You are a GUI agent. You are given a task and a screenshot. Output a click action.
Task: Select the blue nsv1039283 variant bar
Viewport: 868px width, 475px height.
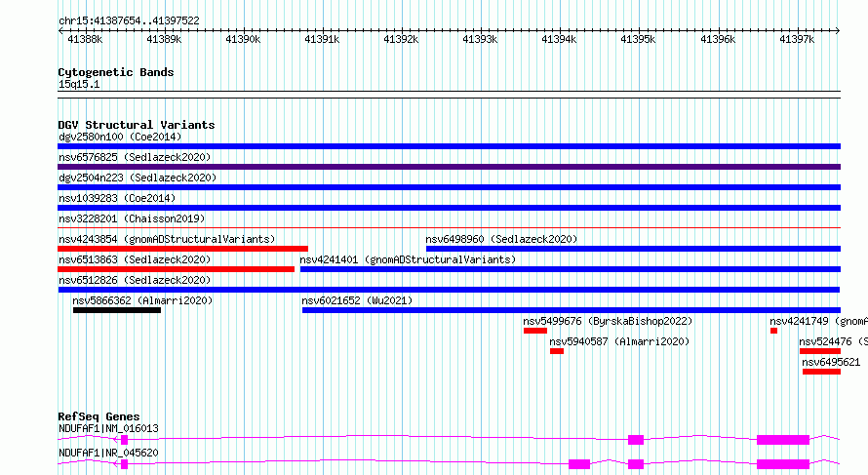[449, 208]
